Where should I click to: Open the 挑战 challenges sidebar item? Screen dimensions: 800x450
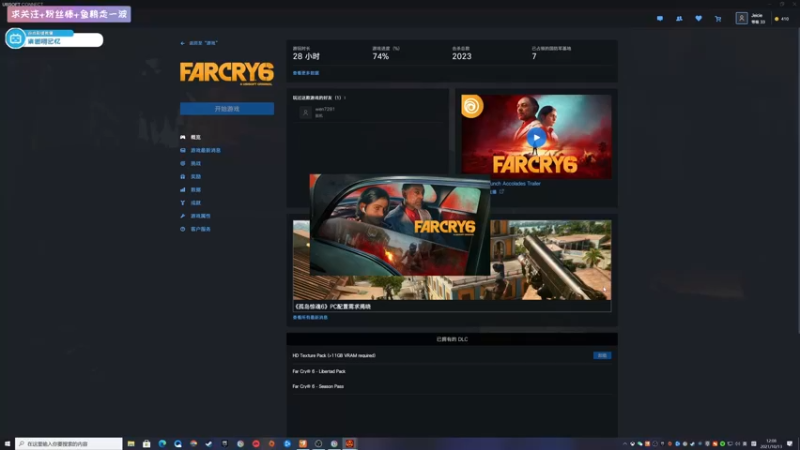[x=190, y=164]
